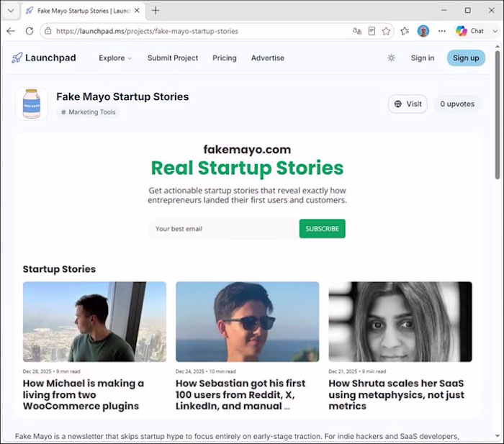
Task: Click the Real Startup Stories headline
Action: click(x=247, y=168)
